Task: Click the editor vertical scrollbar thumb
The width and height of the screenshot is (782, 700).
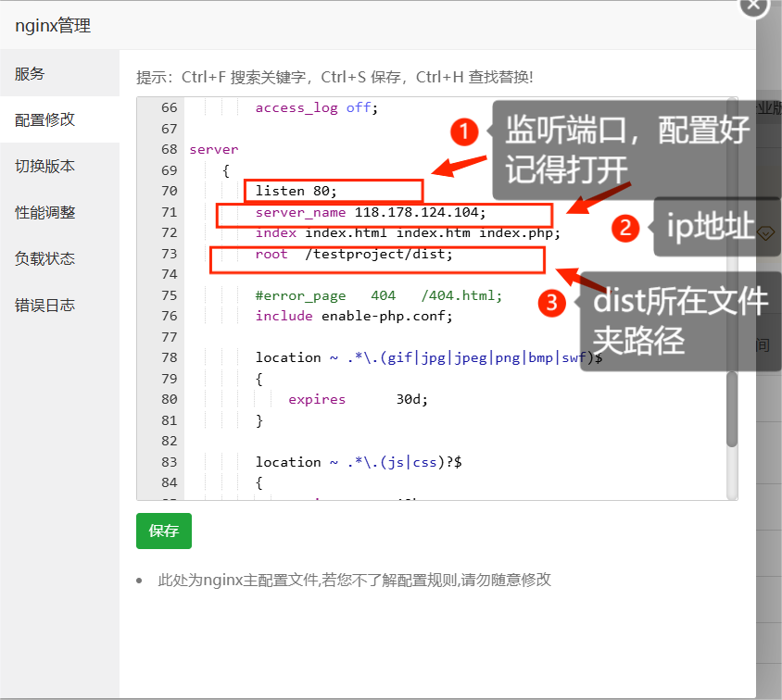Action: tap(732, 408)
